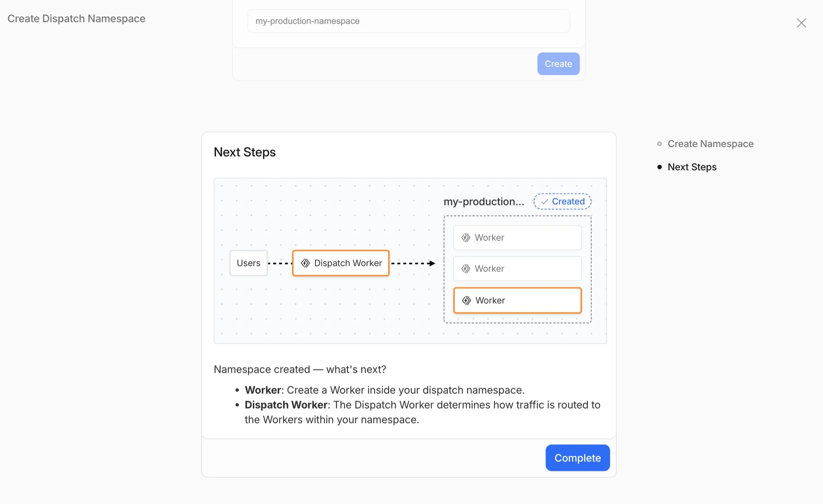Screen dimensions: 823x504
Task: Click the my-production-namespace input field
Action: click(x=408, y=21)
